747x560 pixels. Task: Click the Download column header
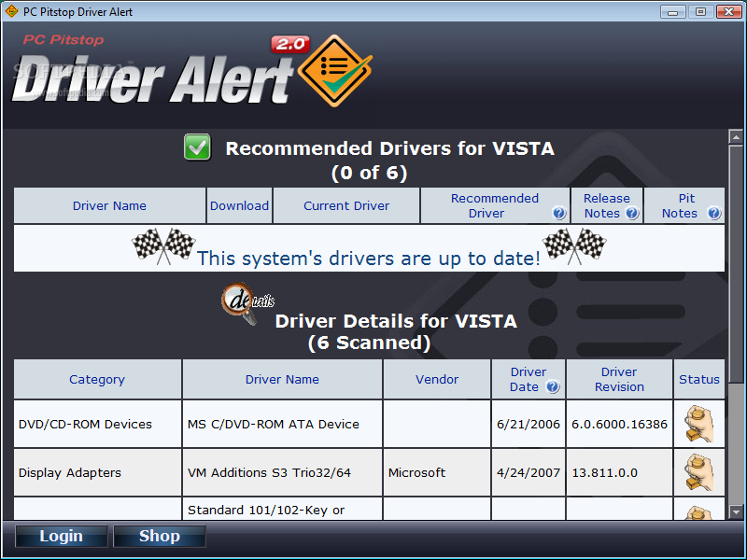tap(239, 205)
